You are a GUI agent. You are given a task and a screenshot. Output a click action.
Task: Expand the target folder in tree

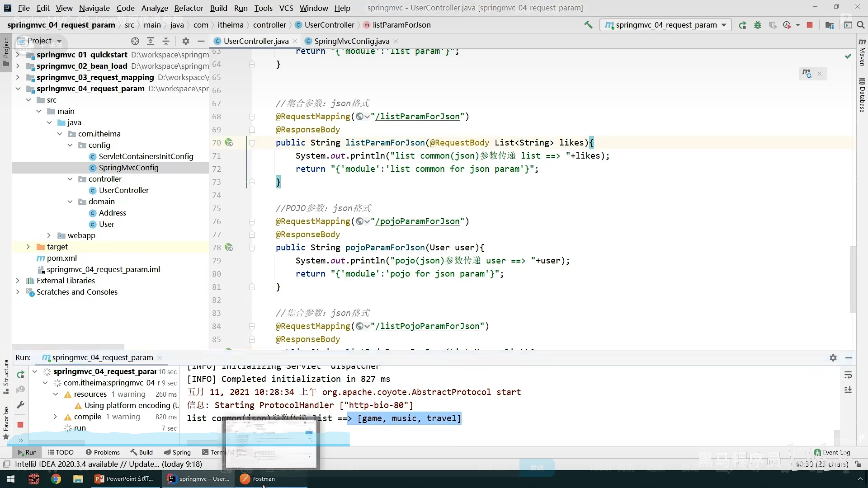28,247
